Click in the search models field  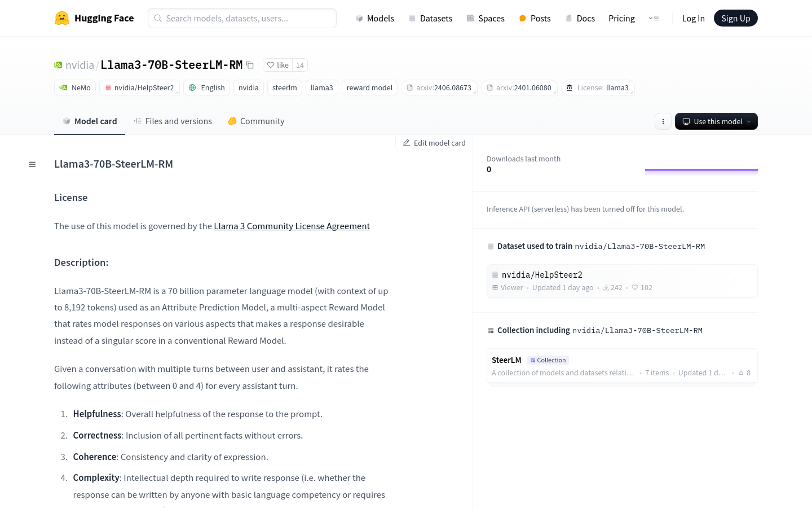(242, 18)
